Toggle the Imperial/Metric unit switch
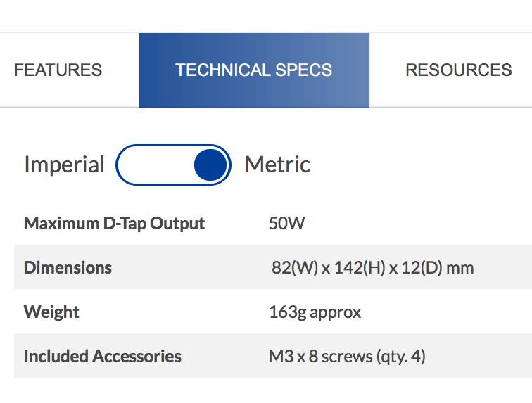Viewport: 532px width, 403px height. pyautogui.click(x=173, y=165)
